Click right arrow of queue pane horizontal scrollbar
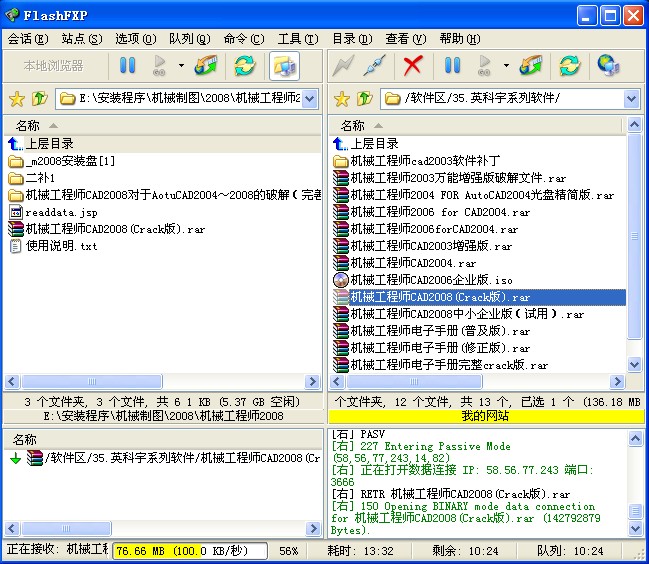Screen dimensions: 649x564 [313, 528]
